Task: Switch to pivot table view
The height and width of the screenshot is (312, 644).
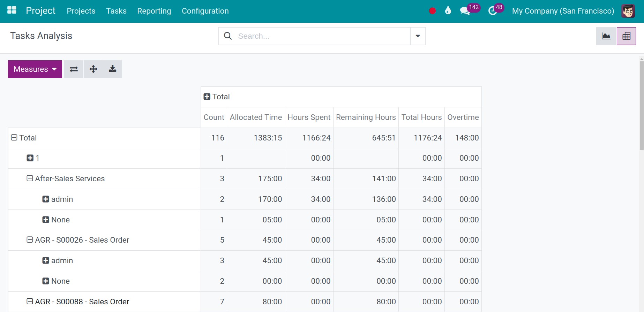Action: pyautogui.click(x=626, y=36)
